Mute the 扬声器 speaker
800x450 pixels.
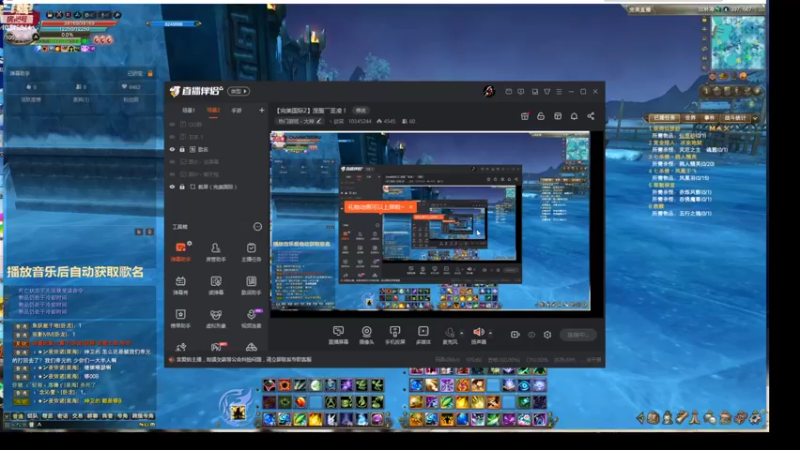pos(478,335)
